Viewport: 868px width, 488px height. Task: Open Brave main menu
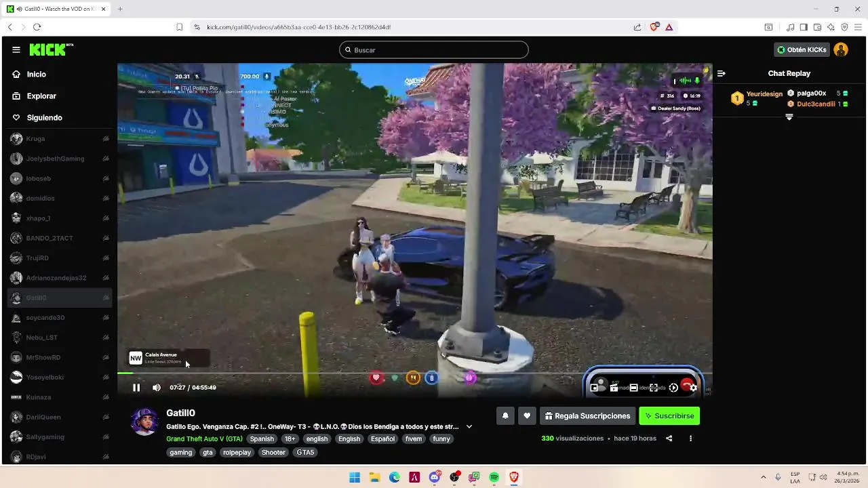click(859, 27)
